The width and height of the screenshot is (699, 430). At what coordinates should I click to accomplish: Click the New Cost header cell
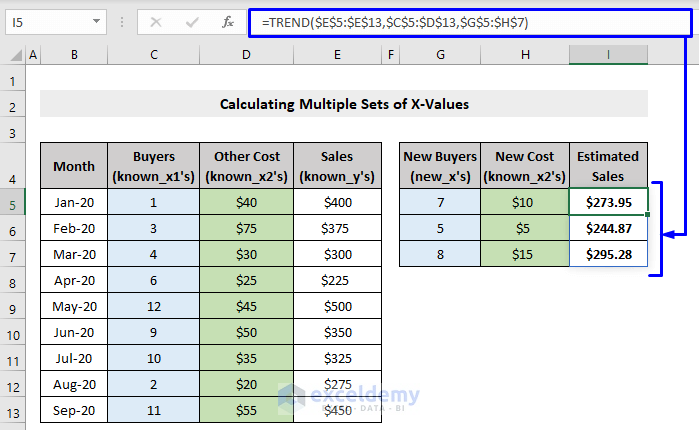coord(525,166)
